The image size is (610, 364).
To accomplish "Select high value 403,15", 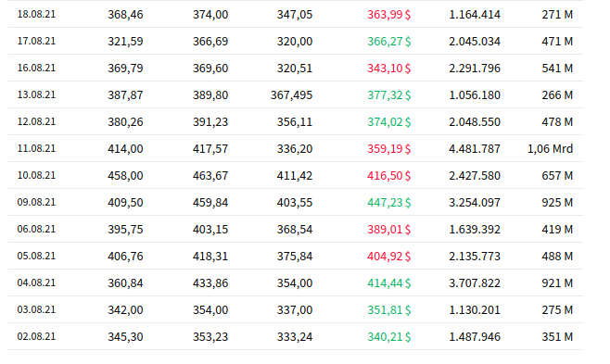I will tap(210, 229).
